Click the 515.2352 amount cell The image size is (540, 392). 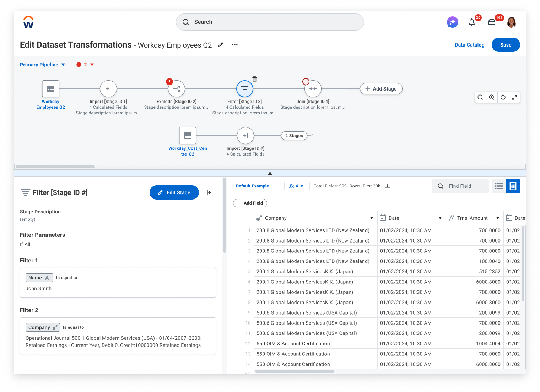click(x=475, y=271)
